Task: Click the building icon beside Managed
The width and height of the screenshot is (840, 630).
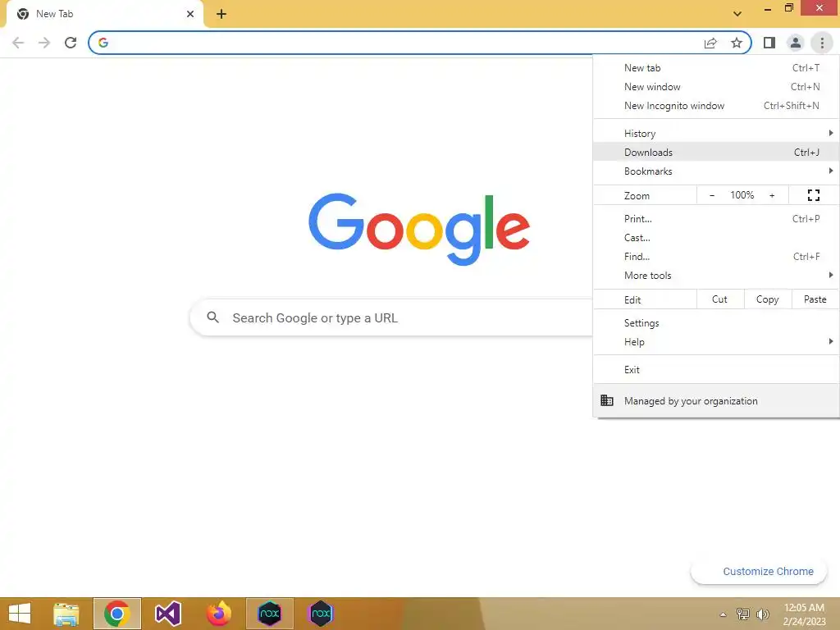Action: (x=607, y=400)
